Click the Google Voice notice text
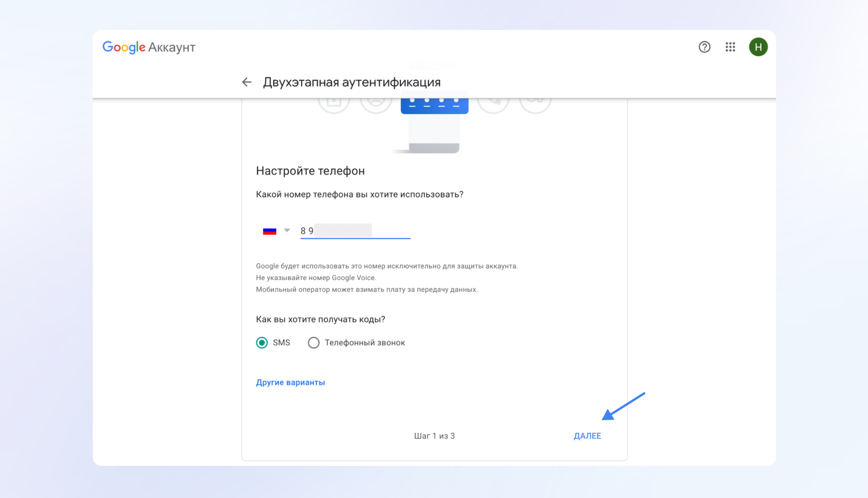868x498 pixels. pyautogui.click(x=316, y=278)
